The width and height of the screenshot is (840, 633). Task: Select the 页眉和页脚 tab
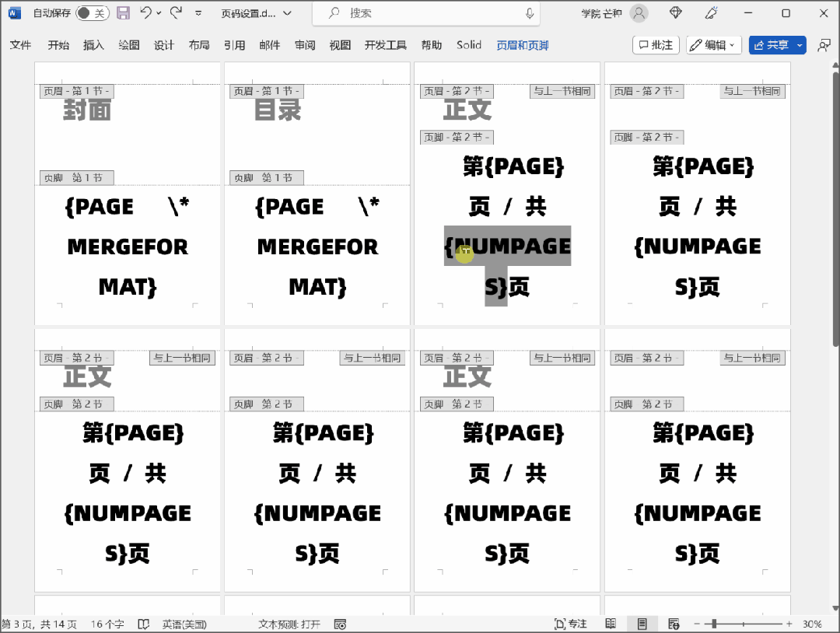pos(523,45)
